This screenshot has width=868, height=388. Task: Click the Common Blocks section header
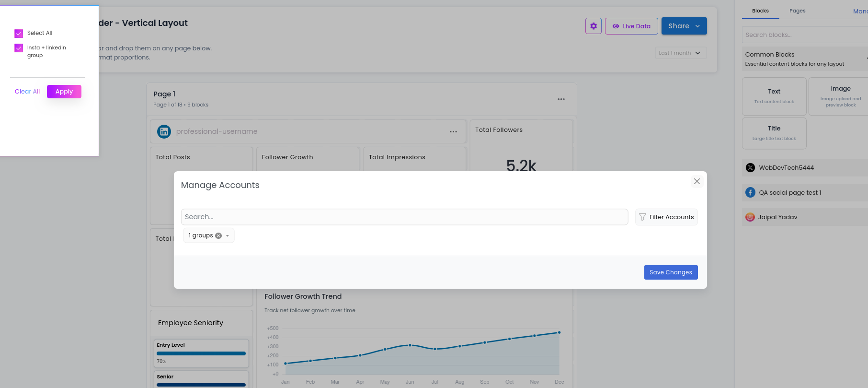click(805, 59)
